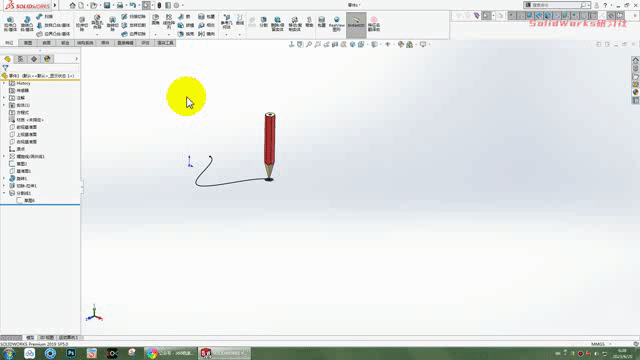Expand the 切除-拉伸1 feature node
The height and width of the screenshot is (360, 640).
point(4,186)
